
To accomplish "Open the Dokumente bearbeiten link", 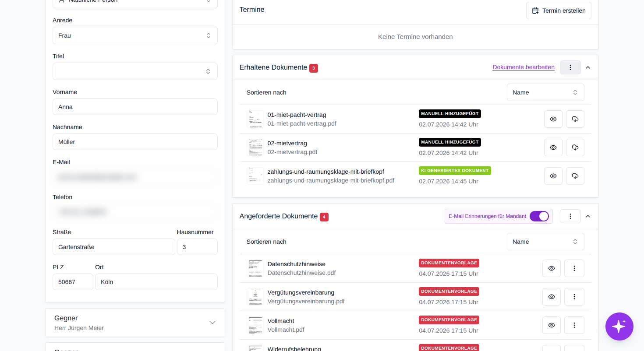I will (x=524, y=67).
